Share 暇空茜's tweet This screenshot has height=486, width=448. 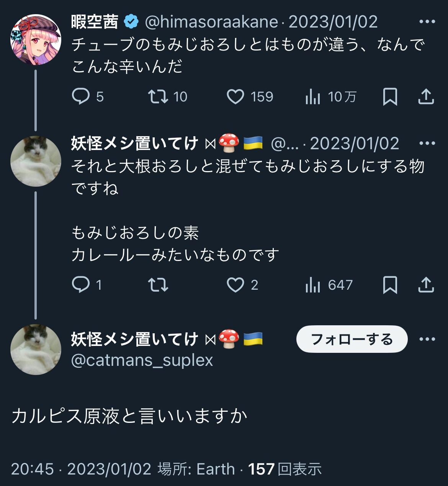tap(426, 97)
